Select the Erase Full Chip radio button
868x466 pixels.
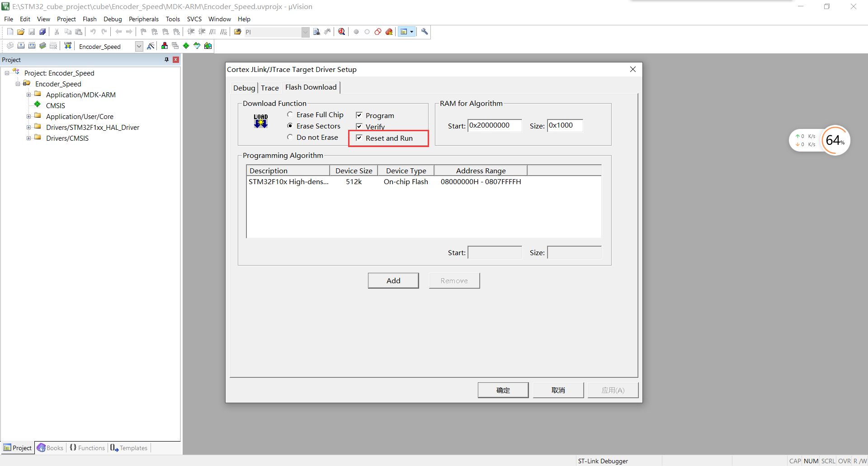pos(290,114)
